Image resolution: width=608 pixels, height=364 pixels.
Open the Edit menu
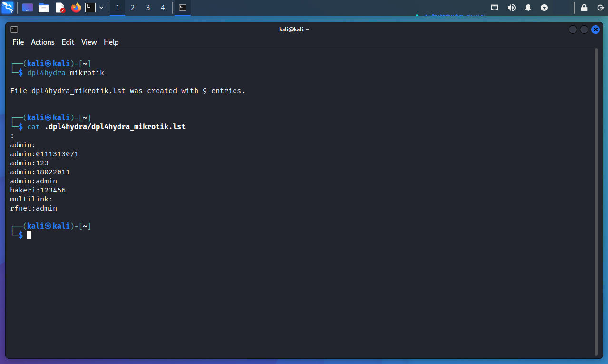(x=68, y=42)
